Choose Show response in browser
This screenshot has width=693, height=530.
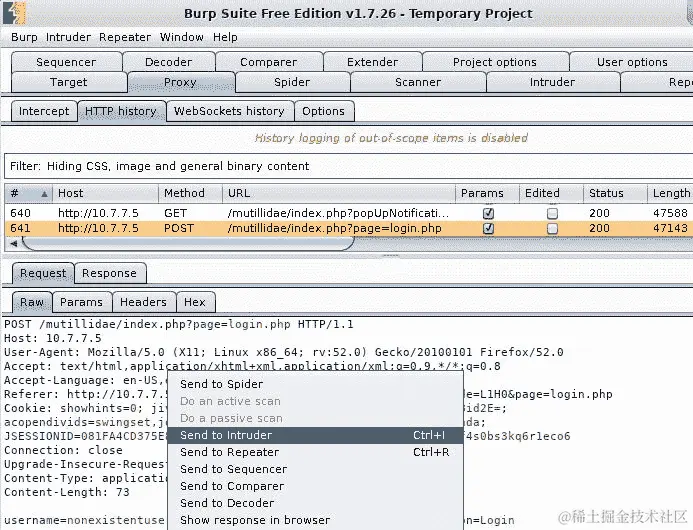(315, 520)
